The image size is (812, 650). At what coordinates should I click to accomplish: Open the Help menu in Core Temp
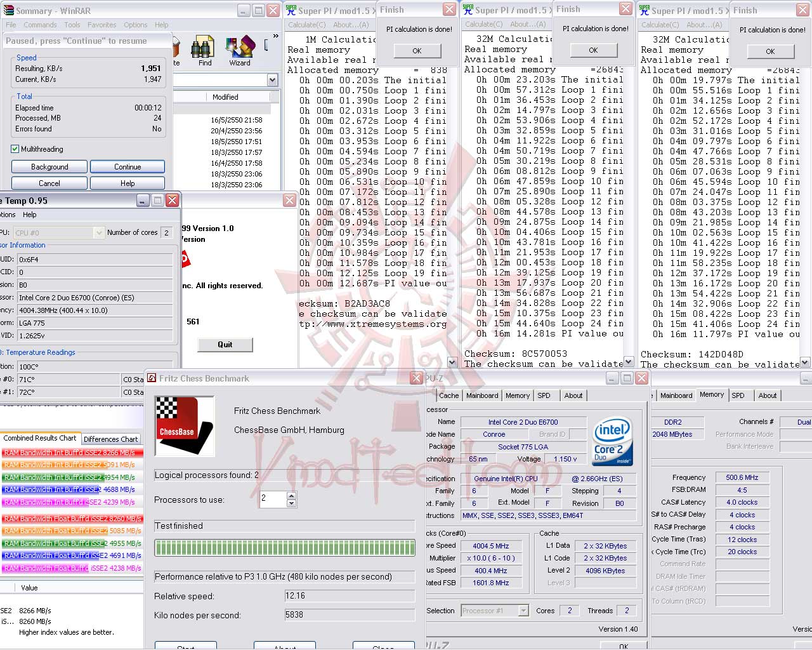(x=30, y=215)
